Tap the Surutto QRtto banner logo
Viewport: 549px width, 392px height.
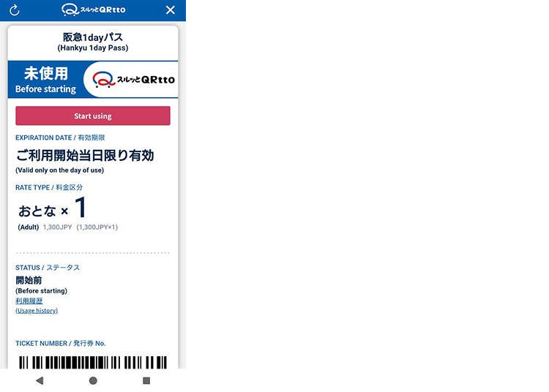(134, 80)
